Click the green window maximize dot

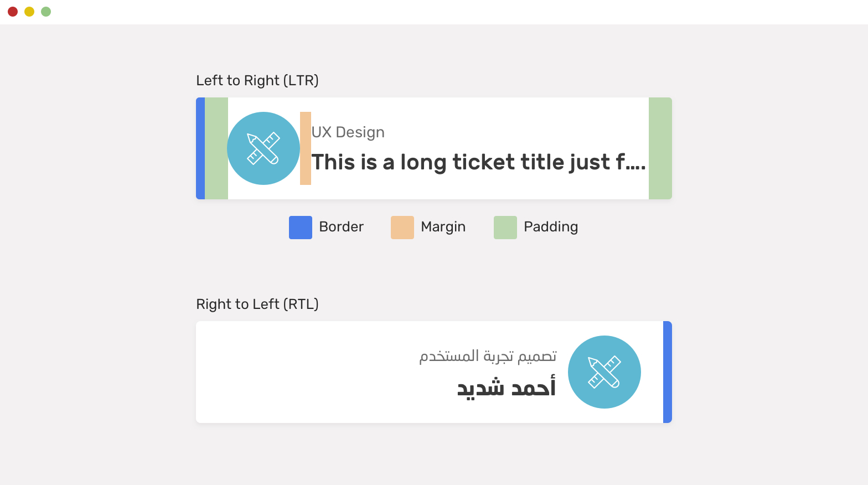[46, 12]
